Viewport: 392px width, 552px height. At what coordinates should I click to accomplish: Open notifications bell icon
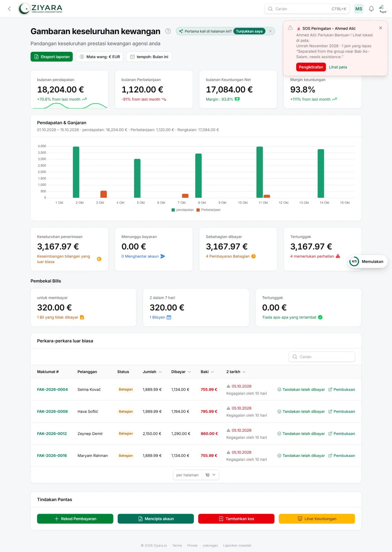[x=371, y=9]
